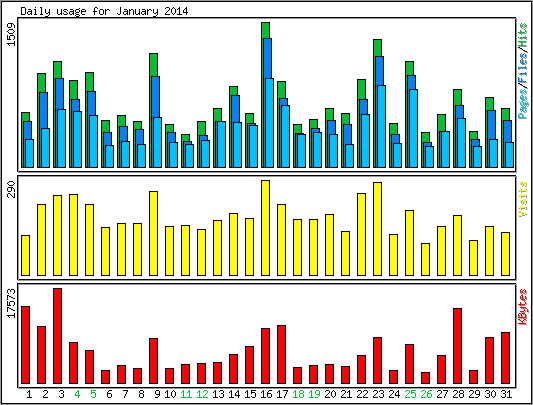Click the 1509 scale label
This screenshot has width=533, height=405.
pos(12,35)
